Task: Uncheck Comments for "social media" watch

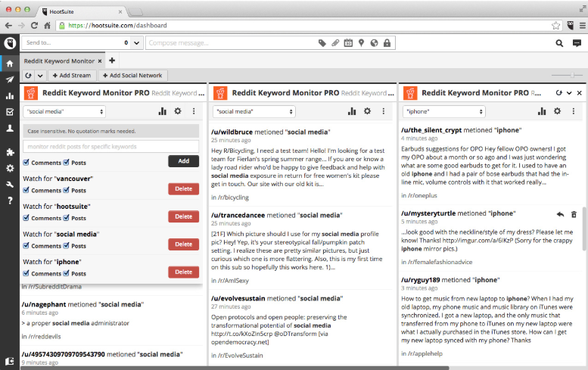Action: point(26,246)
